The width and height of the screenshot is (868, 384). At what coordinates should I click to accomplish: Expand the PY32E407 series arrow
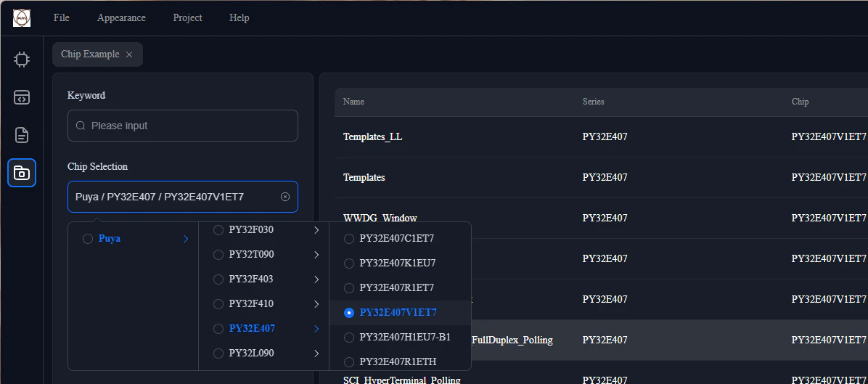point(316,328)
